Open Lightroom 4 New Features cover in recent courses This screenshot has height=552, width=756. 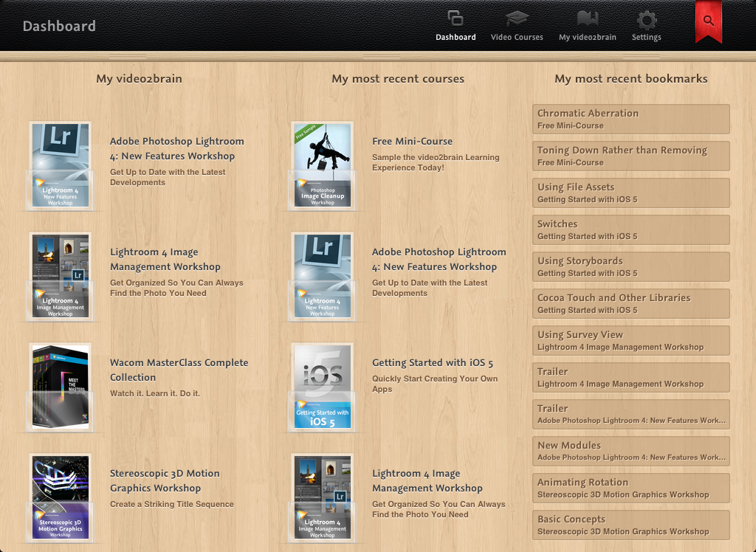(x=323, y=276)
